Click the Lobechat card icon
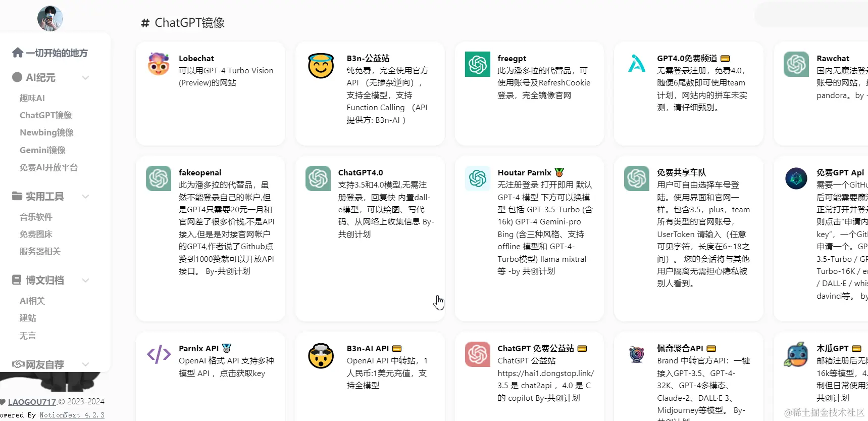Screen dimensions: 868x421 [159, 64]
